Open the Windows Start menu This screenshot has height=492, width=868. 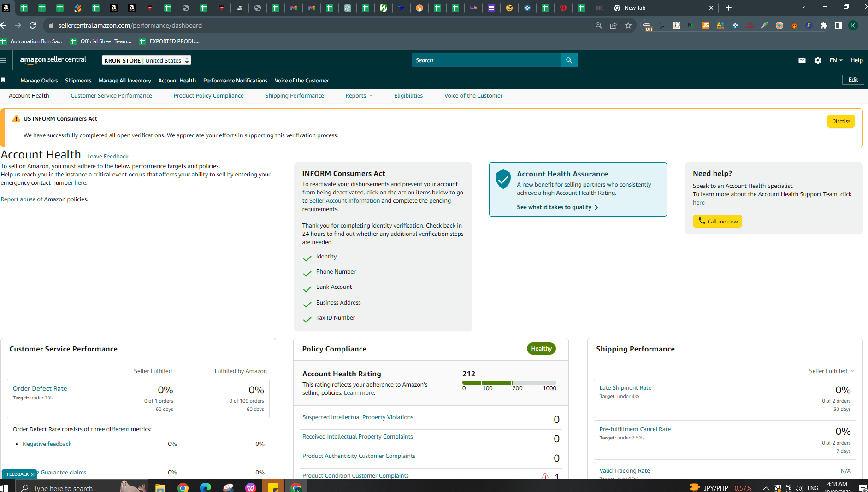click(4, 488)
